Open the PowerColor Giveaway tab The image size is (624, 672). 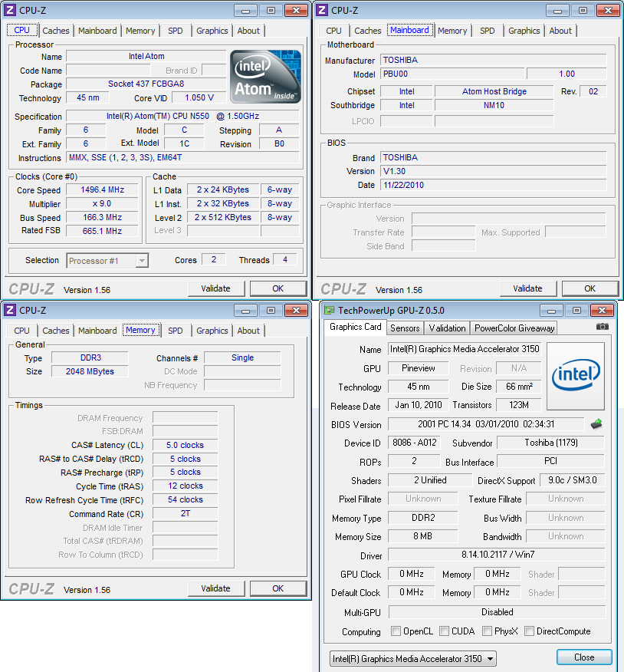[x=514, y=328]
